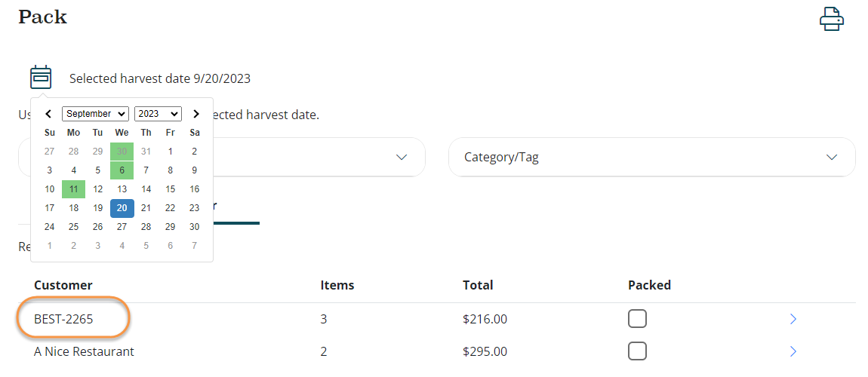Image resolution: width=868 pixels, height=377 pixels.
Task: Select September 27 in the calendar
Action: pyautogui.click(x=122, y=227)
